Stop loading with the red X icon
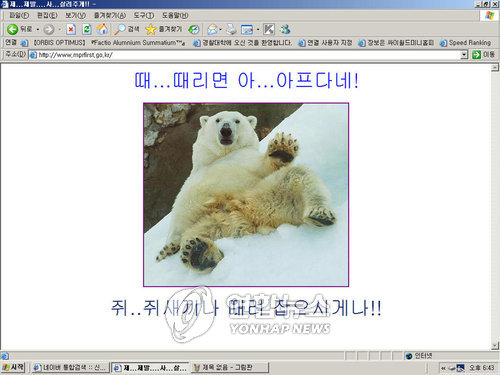The width and height of the screenshot is (500, 375). pyautogui.click(x=71, y=29)
